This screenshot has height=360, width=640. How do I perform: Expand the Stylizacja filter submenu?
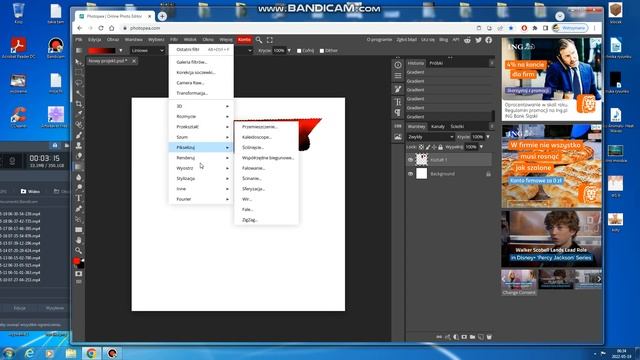(201, 178)
